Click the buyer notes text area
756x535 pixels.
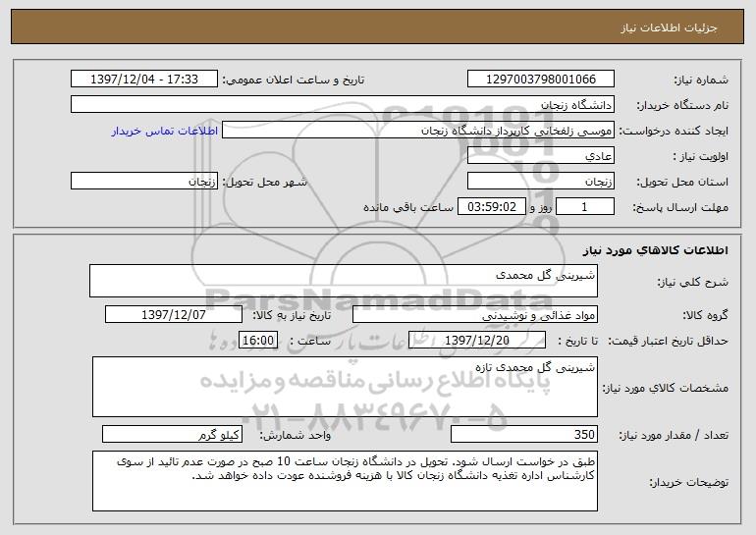coord(345,481)
